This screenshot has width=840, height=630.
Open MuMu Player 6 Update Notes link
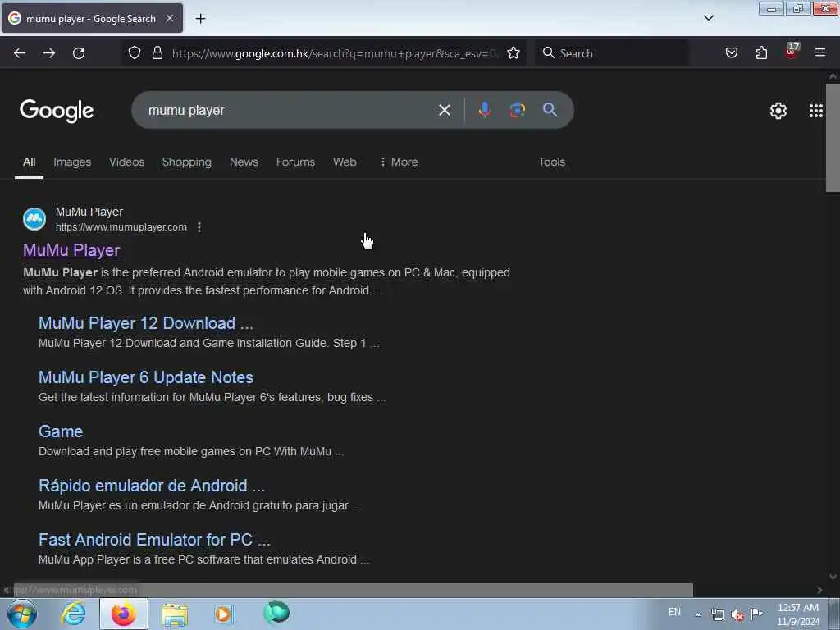pyautogui.click(x=146, y=377)
